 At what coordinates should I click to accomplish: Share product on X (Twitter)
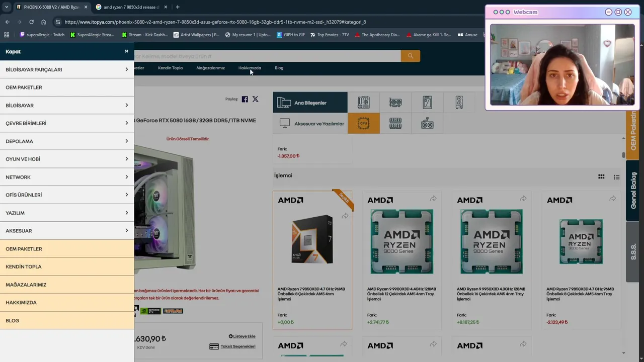255,99
